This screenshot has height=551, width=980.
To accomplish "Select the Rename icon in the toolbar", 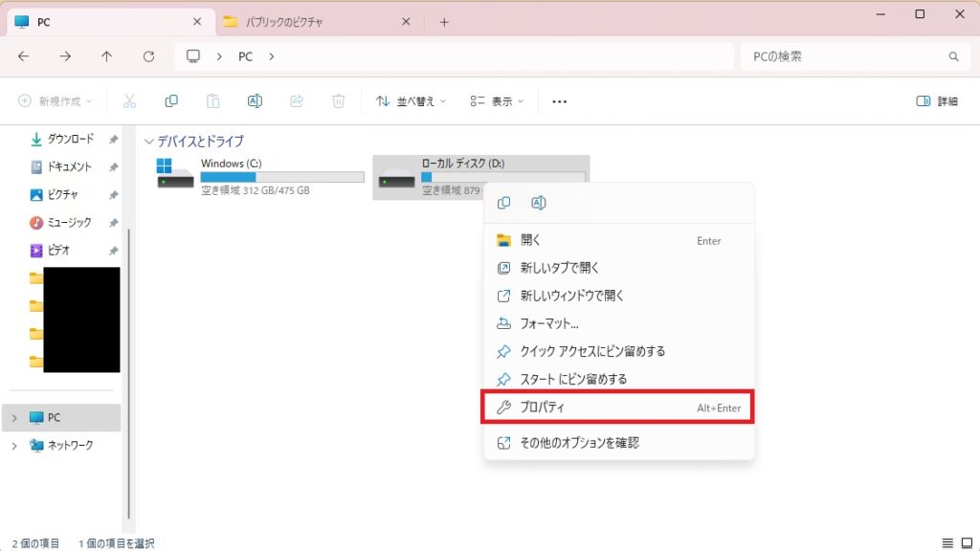I will point(255,100).
